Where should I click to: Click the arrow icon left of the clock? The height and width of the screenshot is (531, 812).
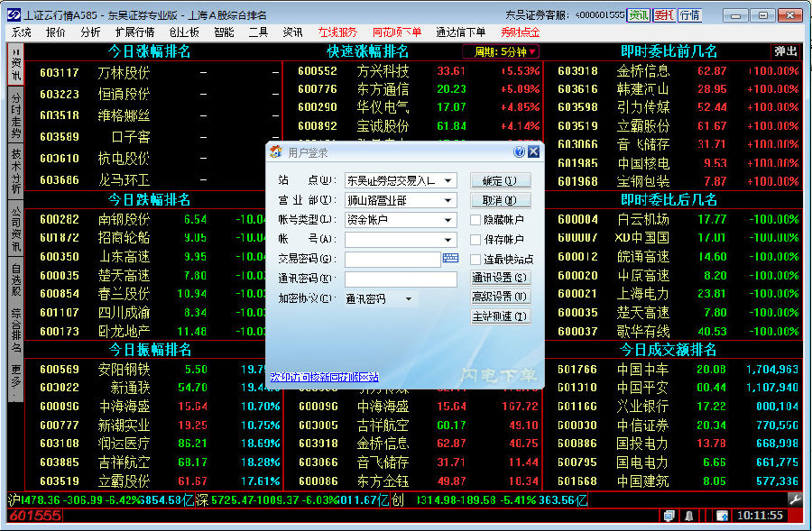click(722, 516)
